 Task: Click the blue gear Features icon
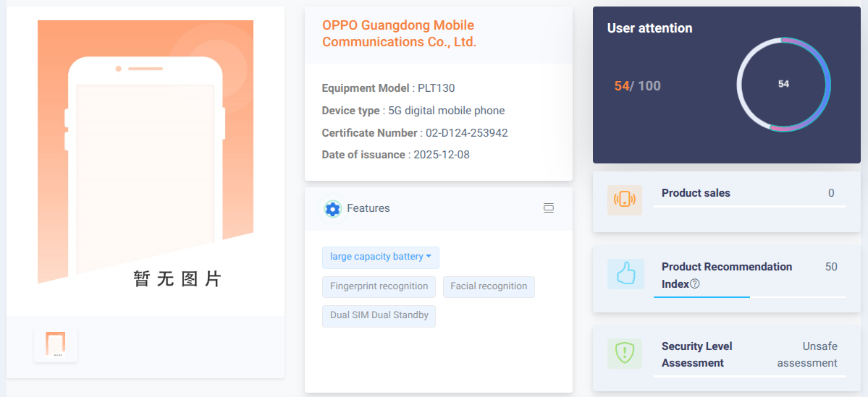332,209
